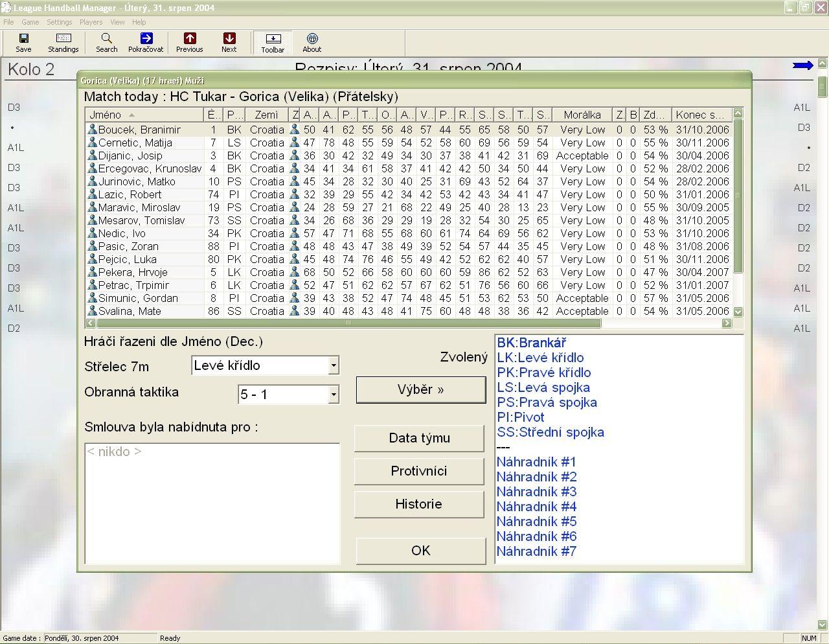Open the Obranná taktika dropdown
Image resolution: width=829 pixels, height=644 pixels.
point(334,394)
